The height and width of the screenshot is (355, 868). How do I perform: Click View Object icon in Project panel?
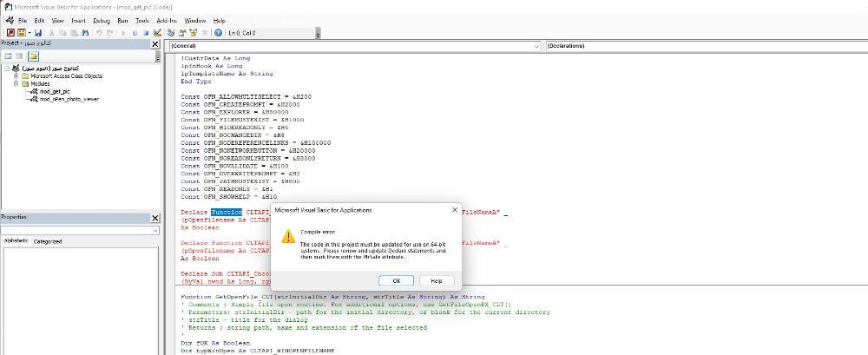(x=19, y=56)
